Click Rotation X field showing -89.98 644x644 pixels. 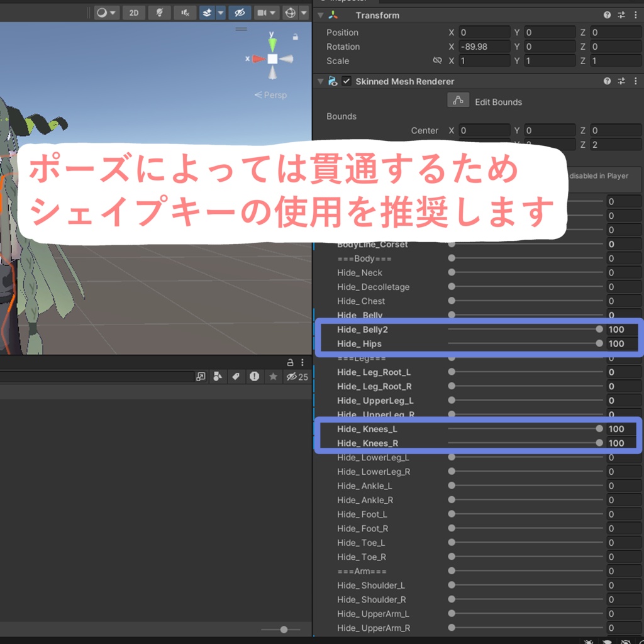tap(484, 47)
